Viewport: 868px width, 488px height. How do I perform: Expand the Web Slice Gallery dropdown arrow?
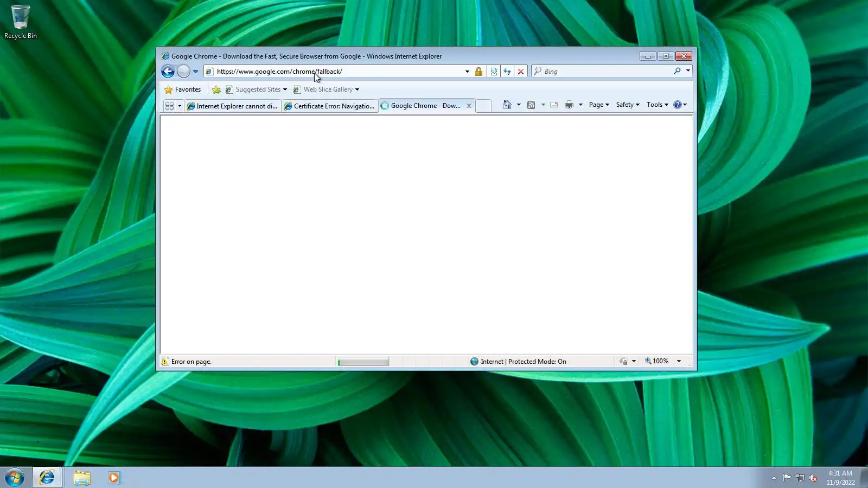pyautogui.click(x=357, y=90)
